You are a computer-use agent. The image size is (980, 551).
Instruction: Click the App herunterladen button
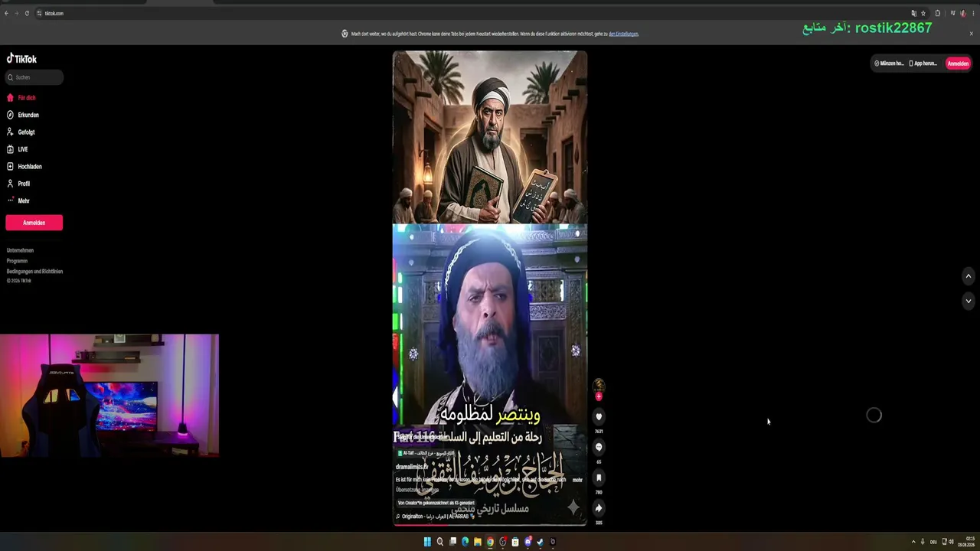[x=923, y=64]
